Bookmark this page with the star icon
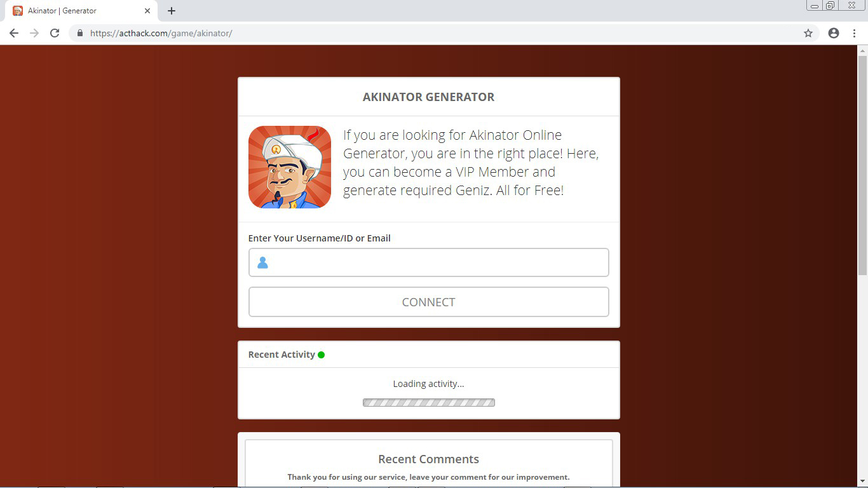 (808, 33)
